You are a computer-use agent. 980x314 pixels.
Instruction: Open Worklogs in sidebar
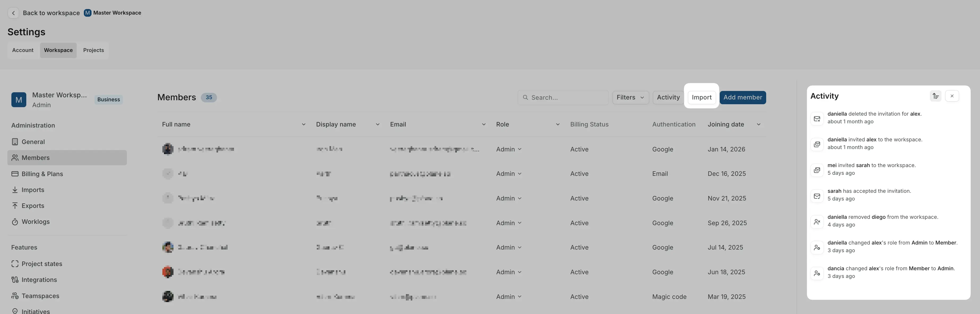point(35,222)
